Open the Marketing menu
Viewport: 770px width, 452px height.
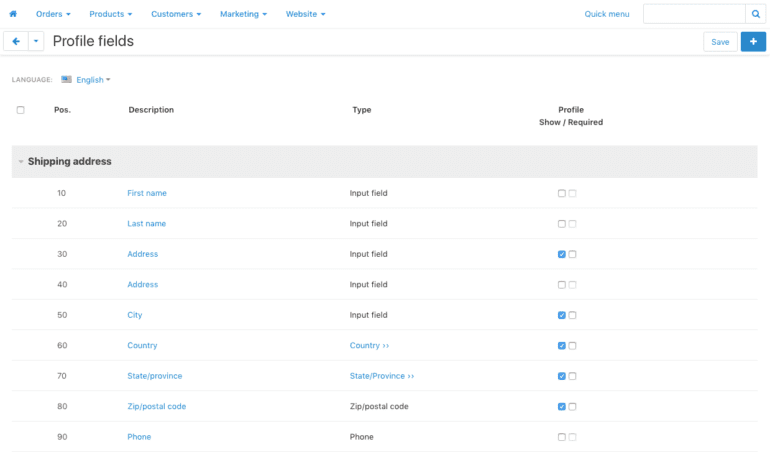(243, 14)
